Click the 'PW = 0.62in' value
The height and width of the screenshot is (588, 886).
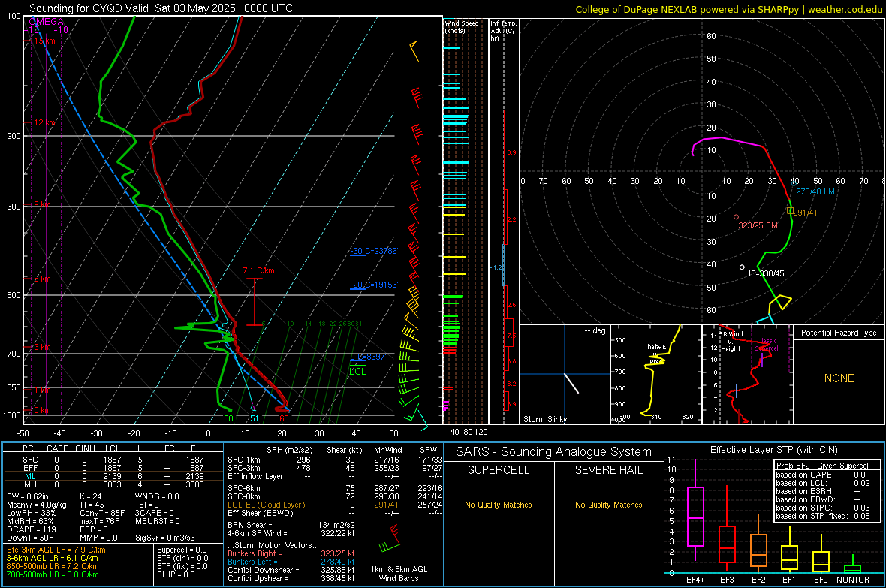click(28, 496)
